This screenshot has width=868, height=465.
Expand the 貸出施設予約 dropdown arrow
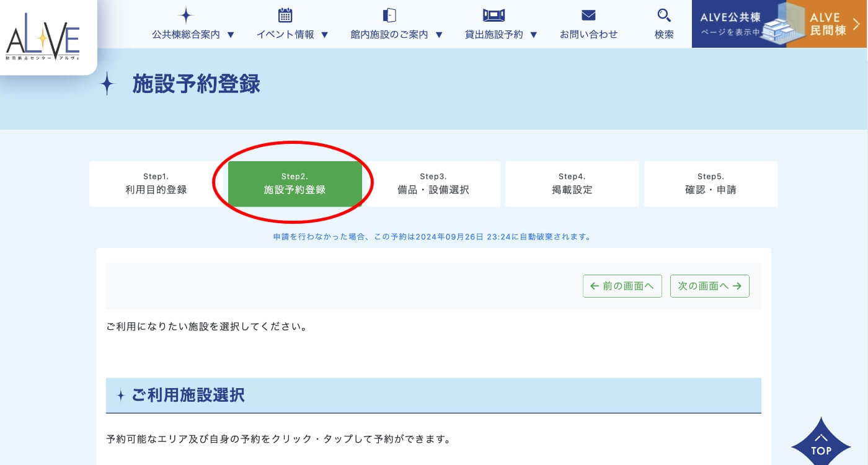pyautogui.click(x=534, y=35)
